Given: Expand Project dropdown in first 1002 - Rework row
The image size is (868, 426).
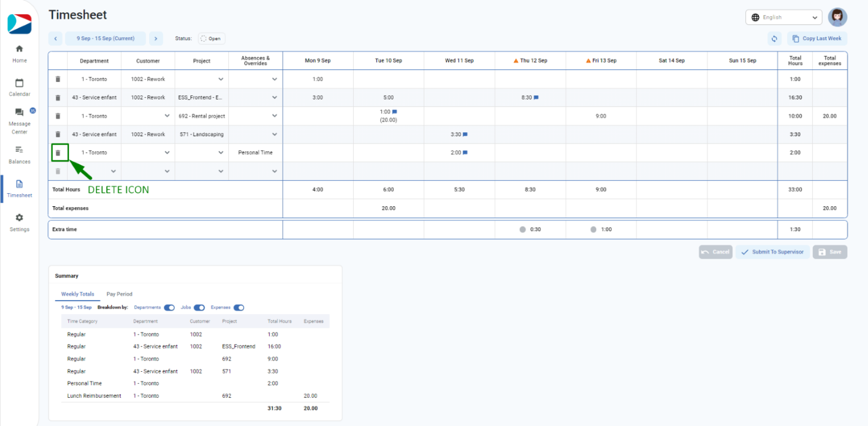Looking at the screenshot, I should click(x=221, y=79).
